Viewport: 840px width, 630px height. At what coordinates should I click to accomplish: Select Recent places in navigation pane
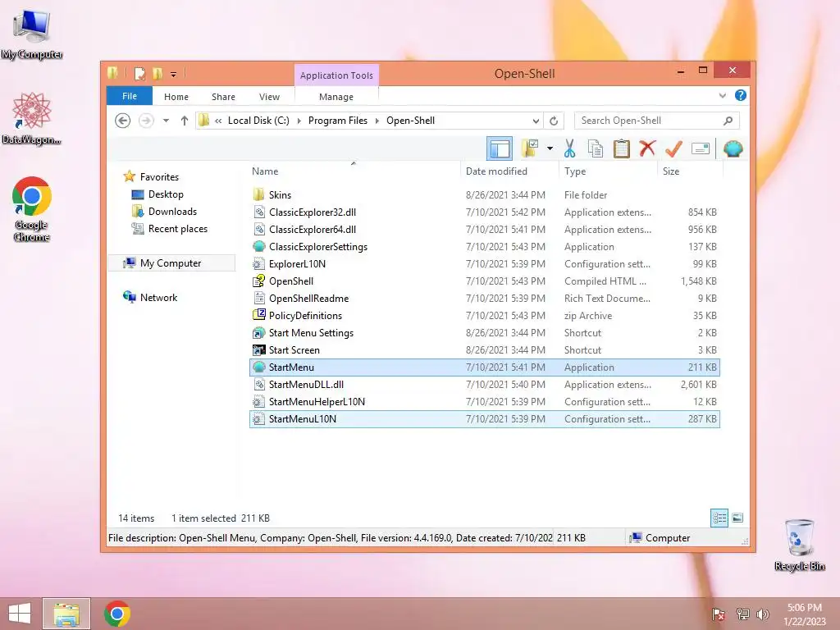[177, 228]
